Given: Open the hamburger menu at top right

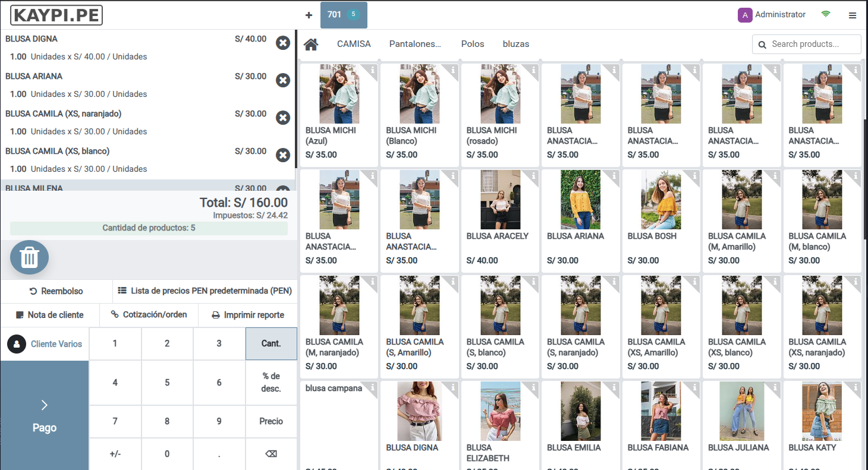Looking at the screenshot, I should (853, 15).
